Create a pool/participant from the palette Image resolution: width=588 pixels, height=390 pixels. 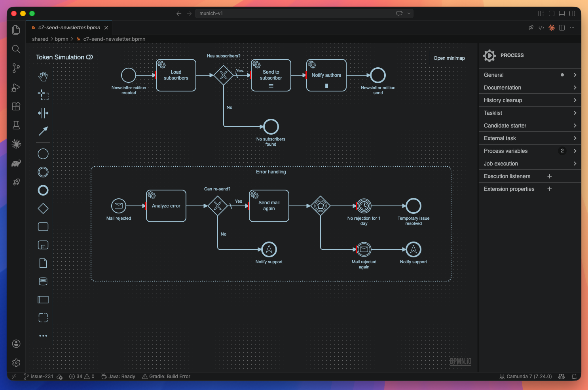(43, 299)
